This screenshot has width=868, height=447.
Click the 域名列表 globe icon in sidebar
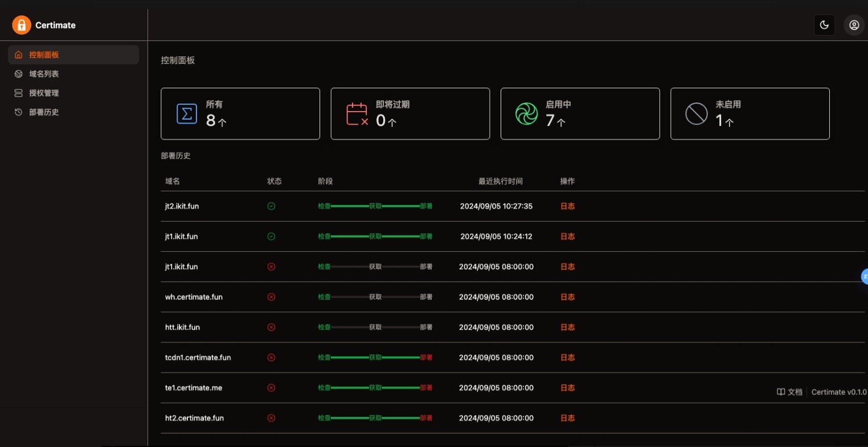click(19, 74)
